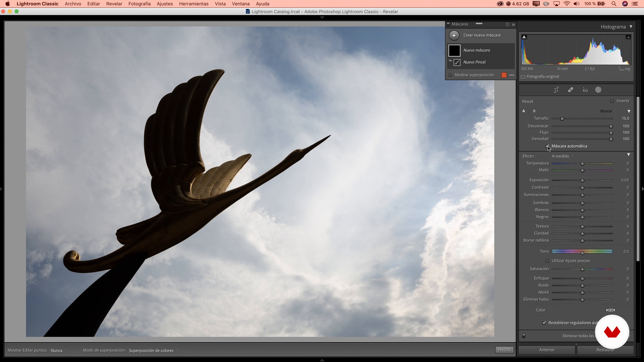This screenshot has height=362, width=644.
Task: Open the Máscaras panel help icon
Action: pos(507,24)
